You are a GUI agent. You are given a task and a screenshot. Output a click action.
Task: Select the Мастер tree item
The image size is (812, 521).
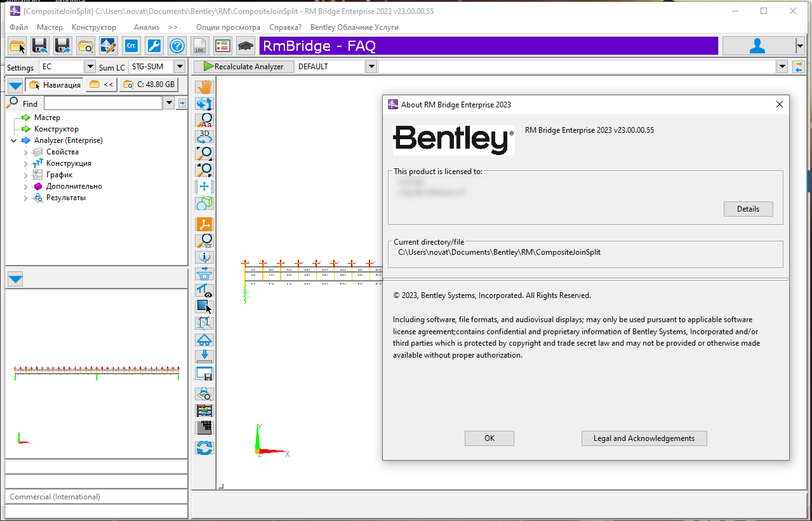click(x=47, y=118)
